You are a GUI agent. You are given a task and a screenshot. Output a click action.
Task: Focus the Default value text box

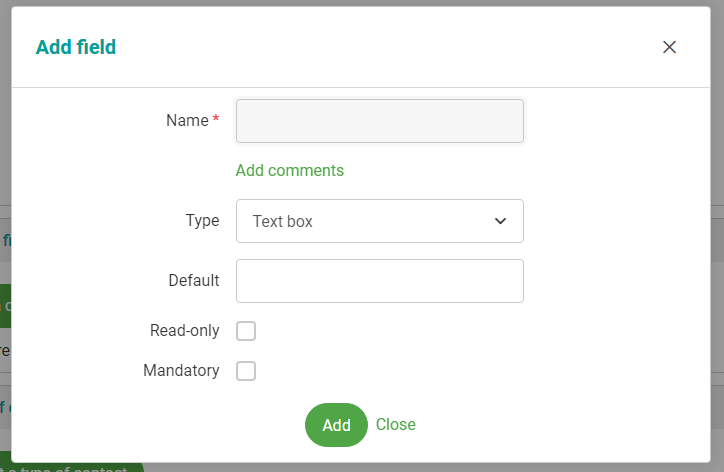tap(379, 281)
